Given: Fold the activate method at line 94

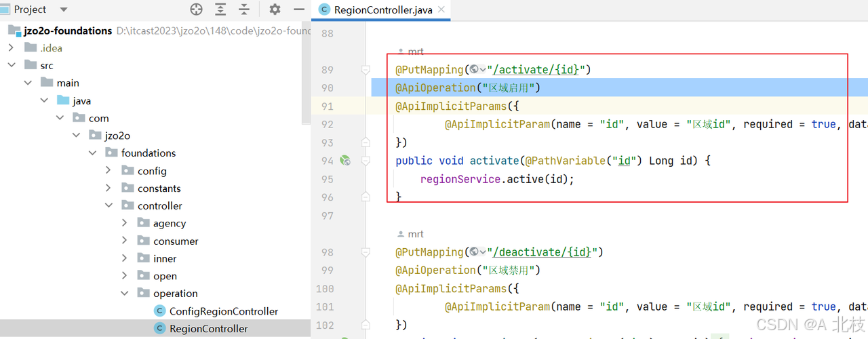Looking at the screenshot, I should 366,161.
